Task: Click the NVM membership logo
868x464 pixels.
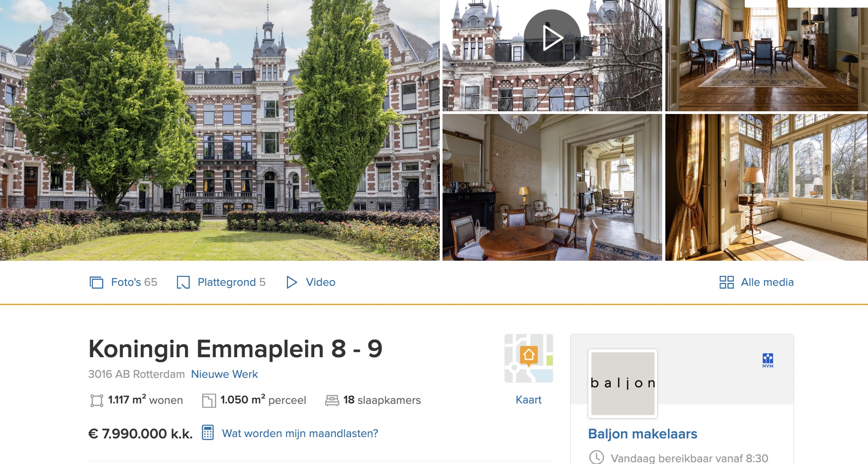Action: [768, 360]
